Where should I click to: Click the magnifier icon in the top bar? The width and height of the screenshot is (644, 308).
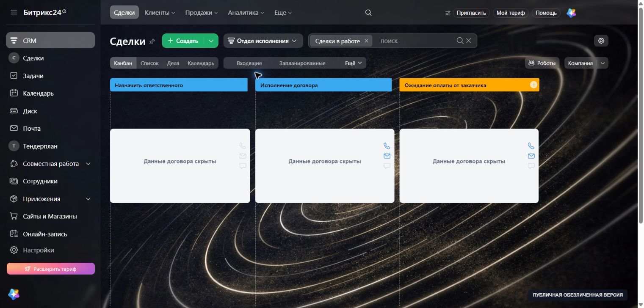coord(368,13)
